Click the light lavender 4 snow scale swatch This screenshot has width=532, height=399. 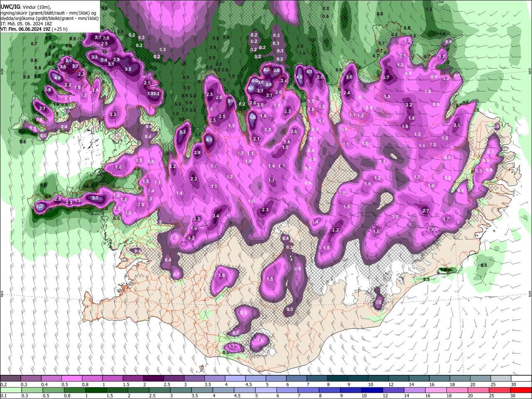(235, 379)
